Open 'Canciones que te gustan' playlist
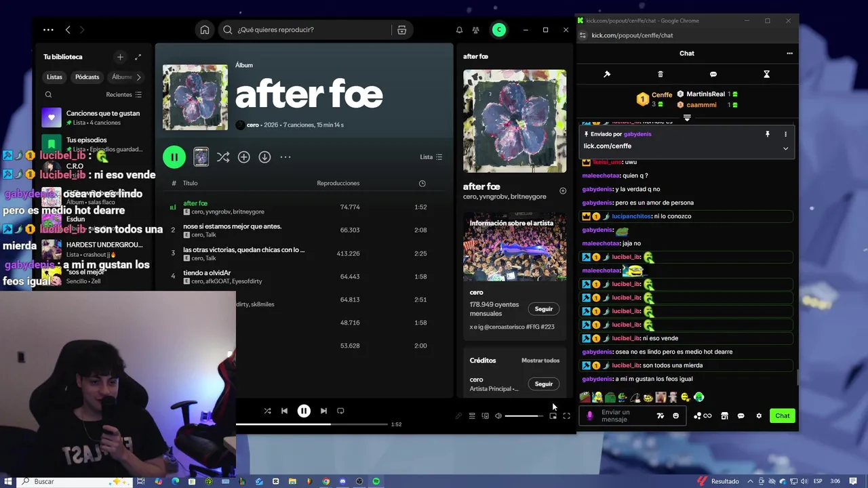 point(95,118)
